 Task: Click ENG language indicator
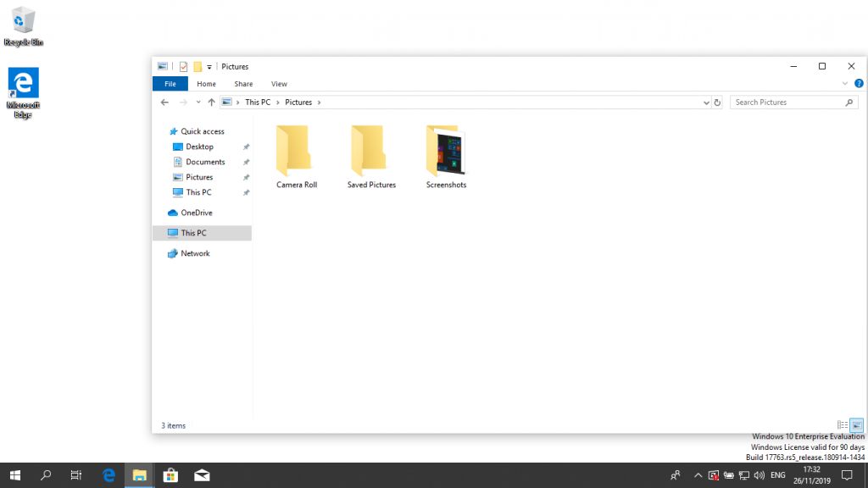[x=778, y=475]
